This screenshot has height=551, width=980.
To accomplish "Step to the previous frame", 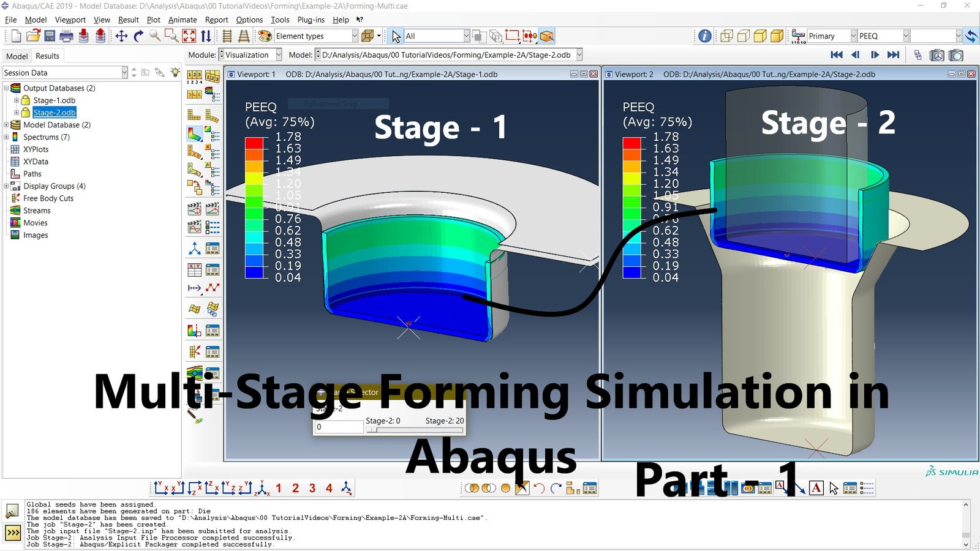I will 856,55.
